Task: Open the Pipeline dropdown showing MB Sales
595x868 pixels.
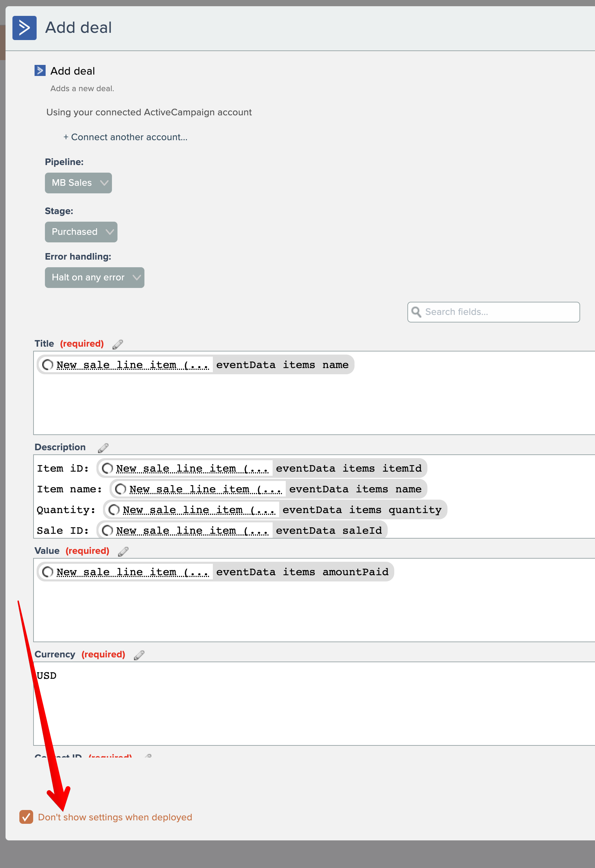Action: (x=78, y=183)
